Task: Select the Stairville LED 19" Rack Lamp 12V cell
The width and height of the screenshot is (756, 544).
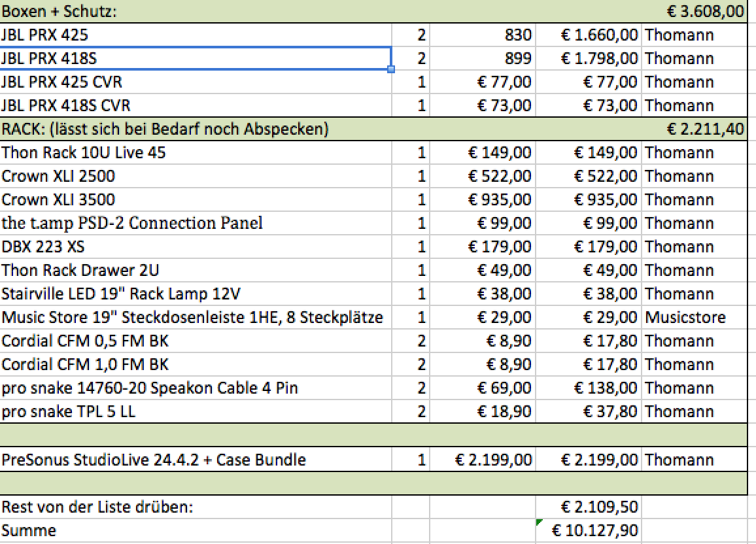Action: click(x=196, y=294)
